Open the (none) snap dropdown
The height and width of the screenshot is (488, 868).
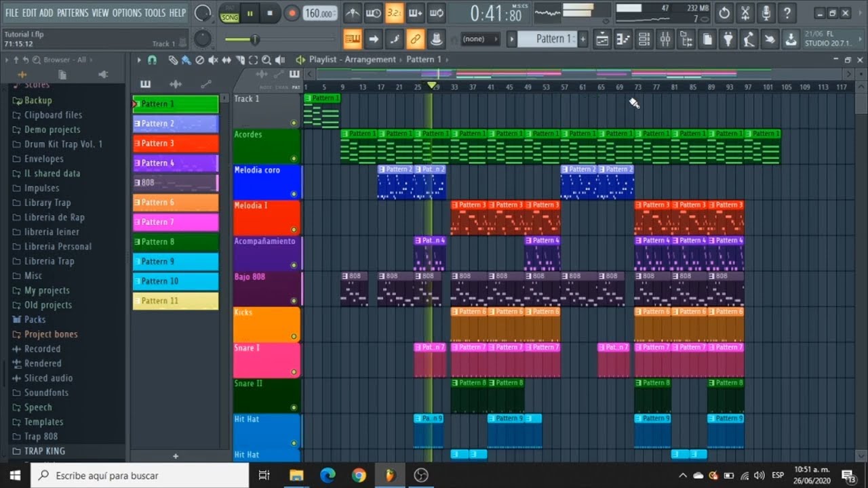click(480, 39)
